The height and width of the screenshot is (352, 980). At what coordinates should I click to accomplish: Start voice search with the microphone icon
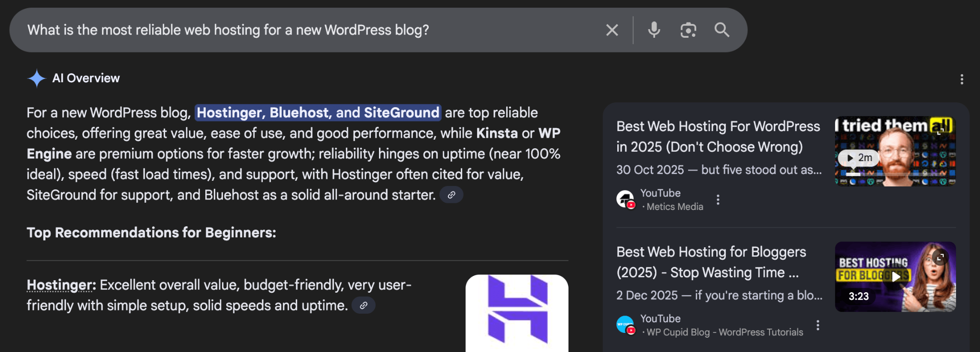click(x=654, y=30)
